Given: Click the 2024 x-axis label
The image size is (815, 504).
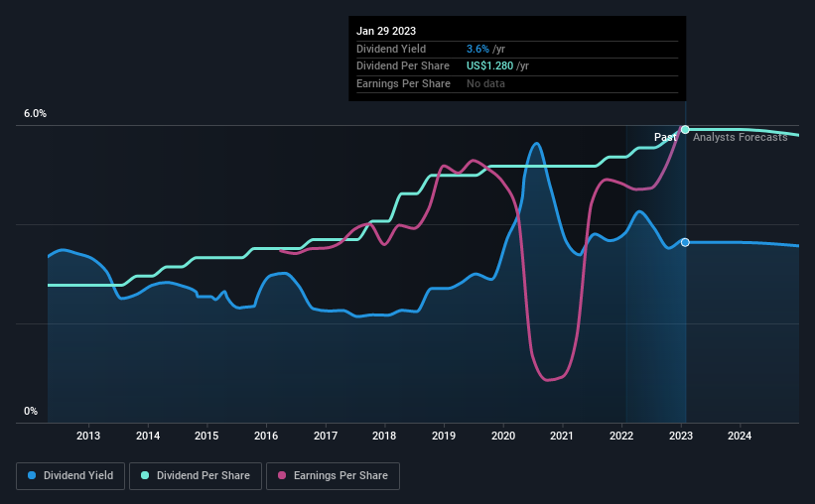Looking at the screenshot, I should (x=740, y=436).
